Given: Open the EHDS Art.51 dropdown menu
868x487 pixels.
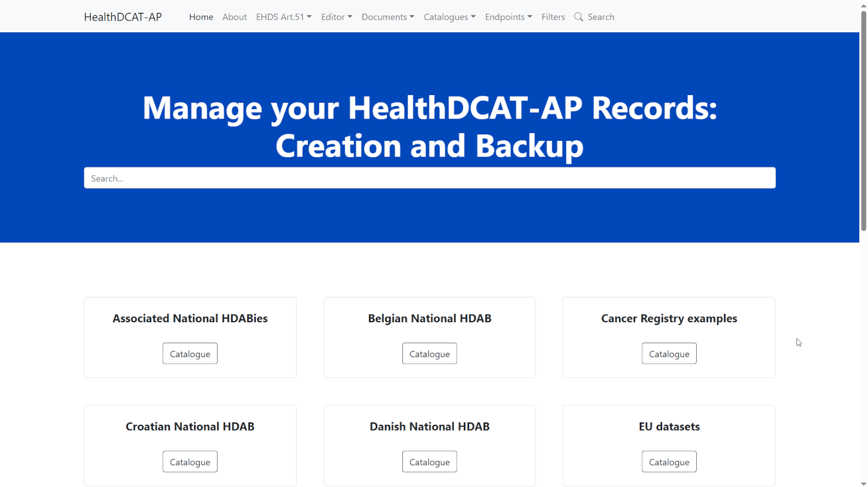Looking at the screenshot, I should click(x=283, y=17).
